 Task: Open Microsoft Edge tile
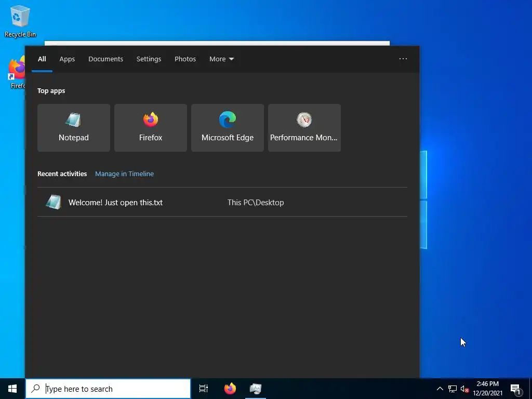(x=228, y=128)
